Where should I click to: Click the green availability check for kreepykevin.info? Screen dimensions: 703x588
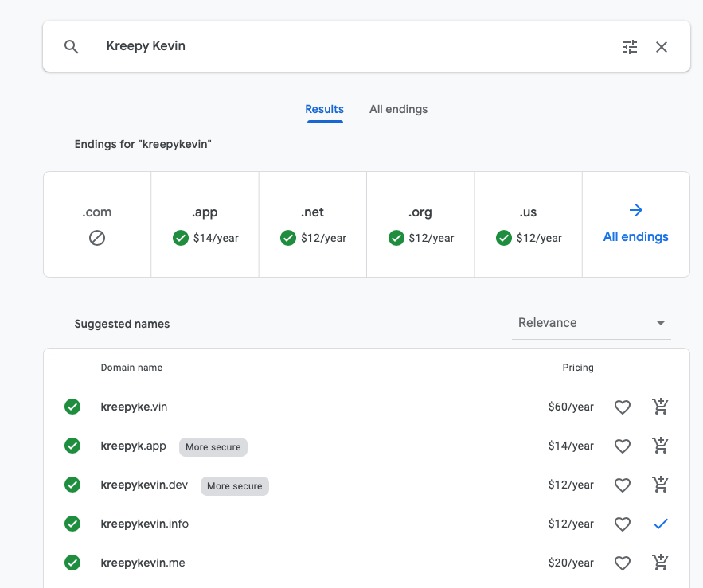tap(72, 524)
